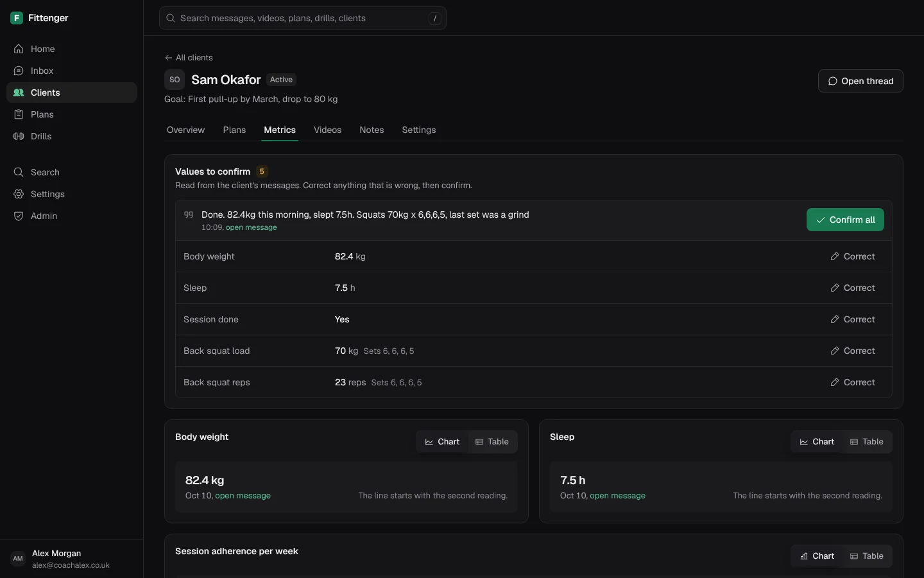Open the sidebar Search page
The image size is (924, 578).
tap(71, 172)
